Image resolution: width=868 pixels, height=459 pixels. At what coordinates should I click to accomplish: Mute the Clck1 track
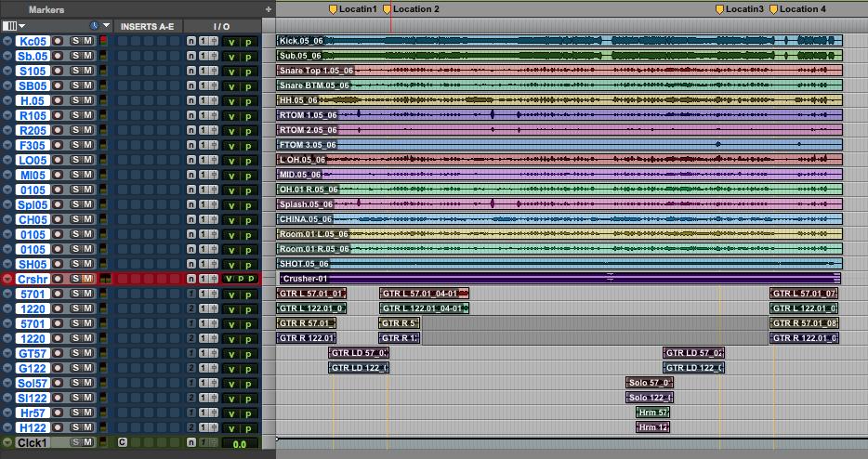[x=87, y=442]
